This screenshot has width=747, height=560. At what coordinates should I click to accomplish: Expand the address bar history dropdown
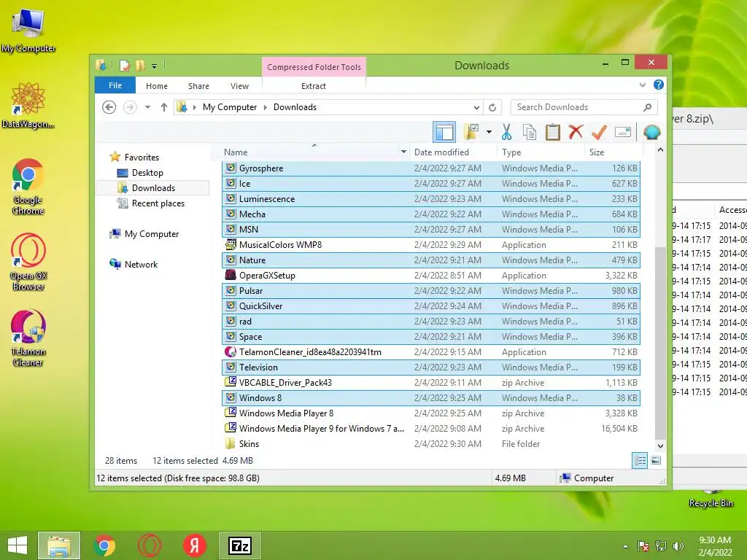tap(476, 107)
